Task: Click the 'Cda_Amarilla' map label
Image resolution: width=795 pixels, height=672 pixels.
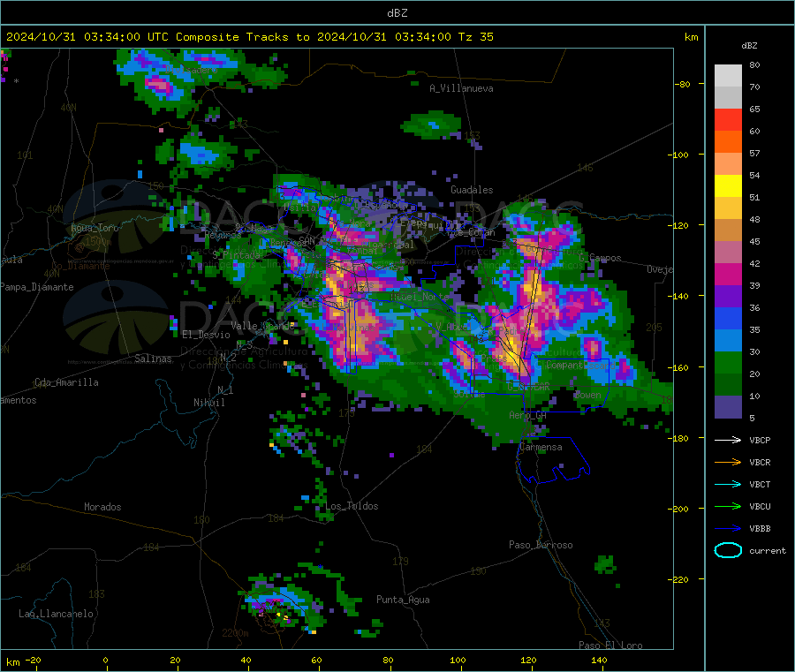Action: click(66, 382)
